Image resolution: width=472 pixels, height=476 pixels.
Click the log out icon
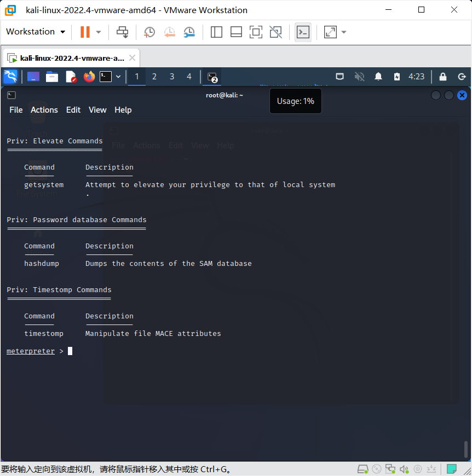click(462, 77)
